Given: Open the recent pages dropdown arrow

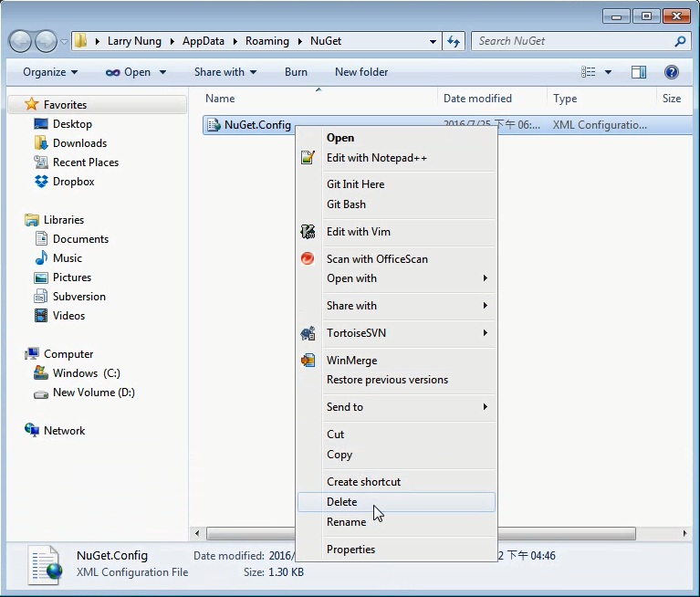Looking at the screenshot, I should [64, 41].
